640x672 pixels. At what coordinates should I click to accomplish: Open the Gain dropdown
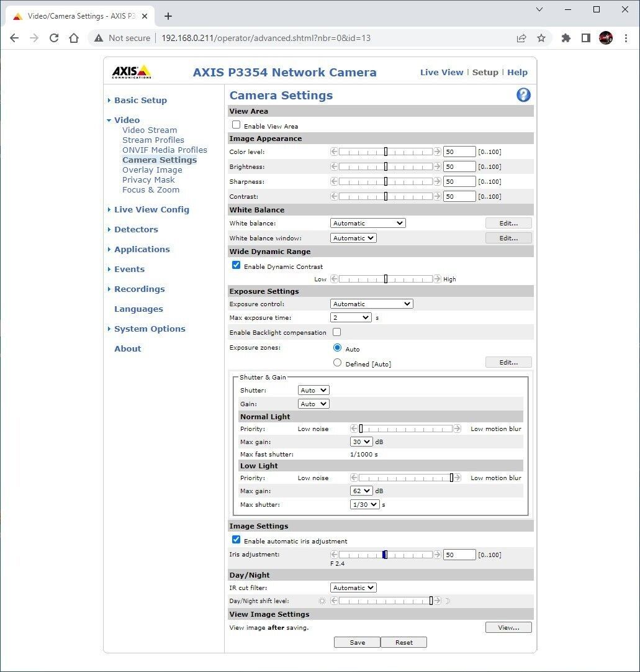pos(313,404)
